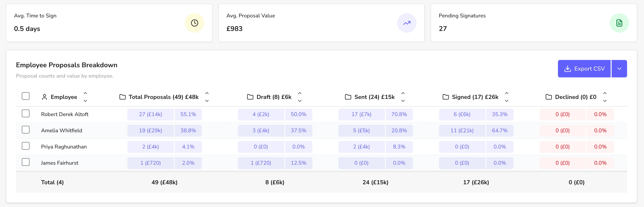Click the 2.0% total proposals share cell
Screen dimensions: 644x207
point(188,163)
